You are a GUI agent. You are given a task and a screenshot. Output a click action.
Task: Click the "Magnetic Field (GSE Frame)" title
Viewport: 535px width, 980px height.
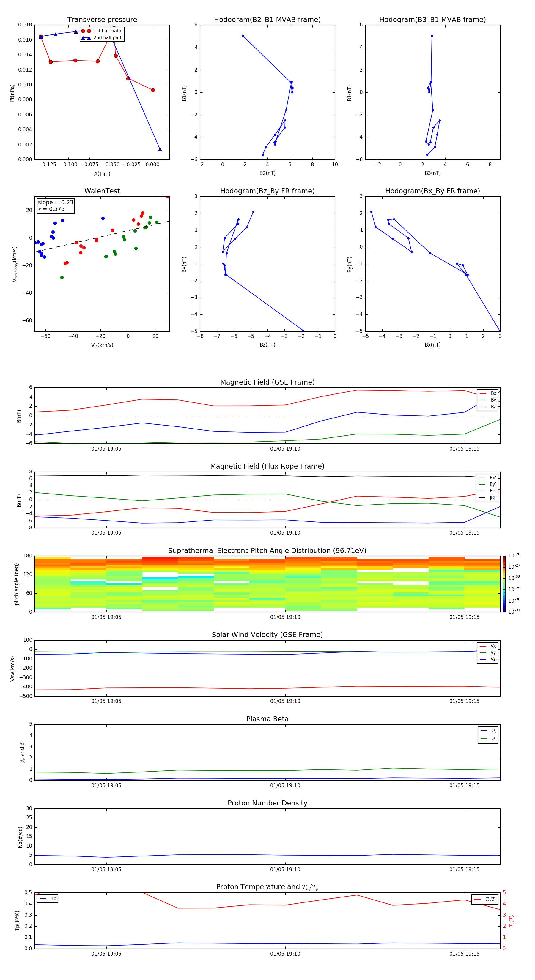pos(267,382)
